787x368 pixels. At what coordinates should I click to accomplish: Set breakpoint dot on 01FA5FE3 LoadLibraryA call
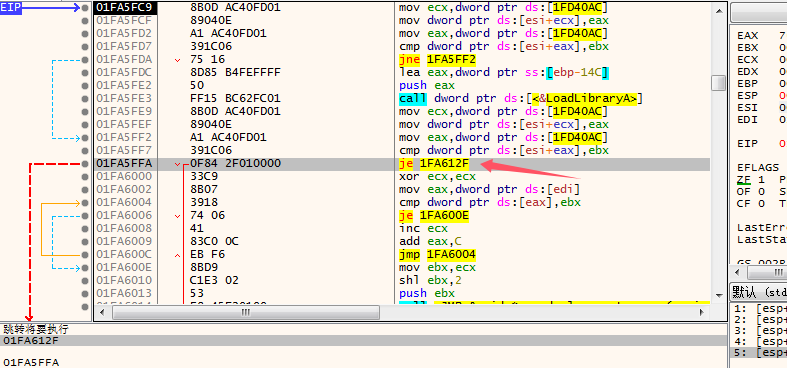coord(85,98)
